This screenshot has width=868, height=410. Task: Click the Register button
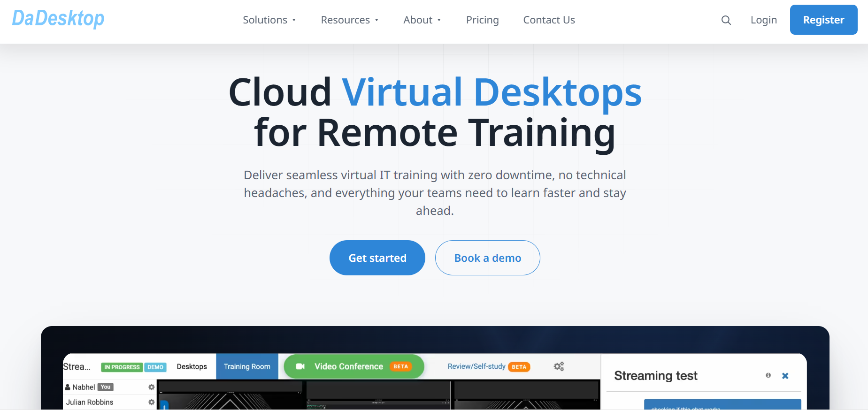tap(823, 20)
